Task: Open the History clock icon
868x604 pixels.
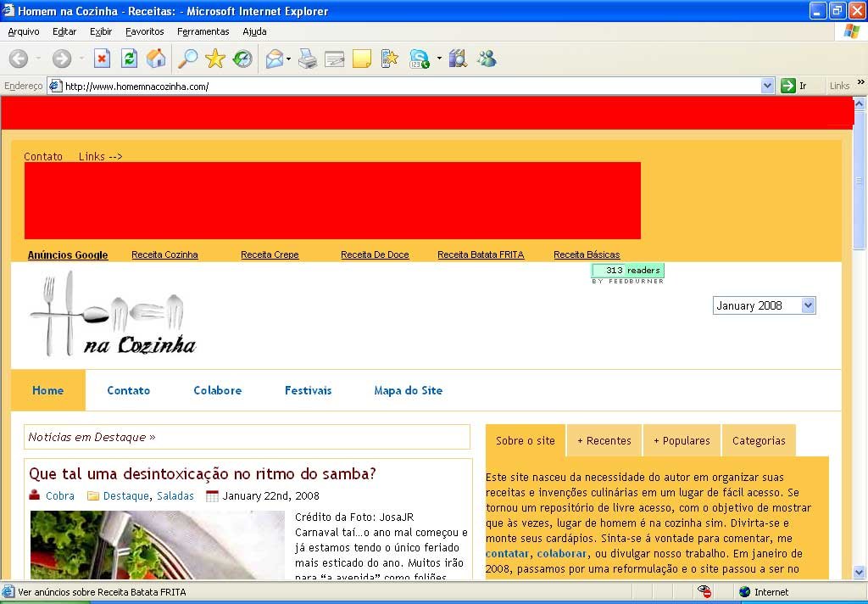Action: (x=242, y=59)
